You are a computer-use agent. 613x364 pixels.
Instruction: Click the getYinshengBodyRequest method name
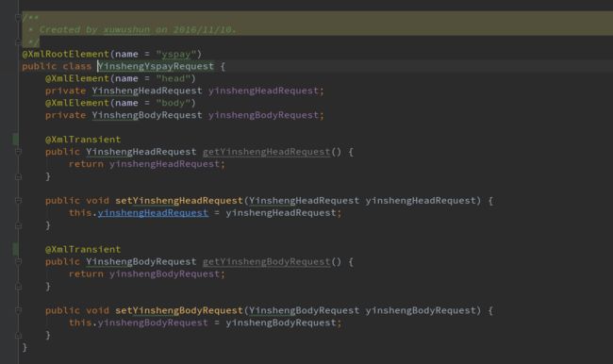pyautogui.click(x=266, y=261)
